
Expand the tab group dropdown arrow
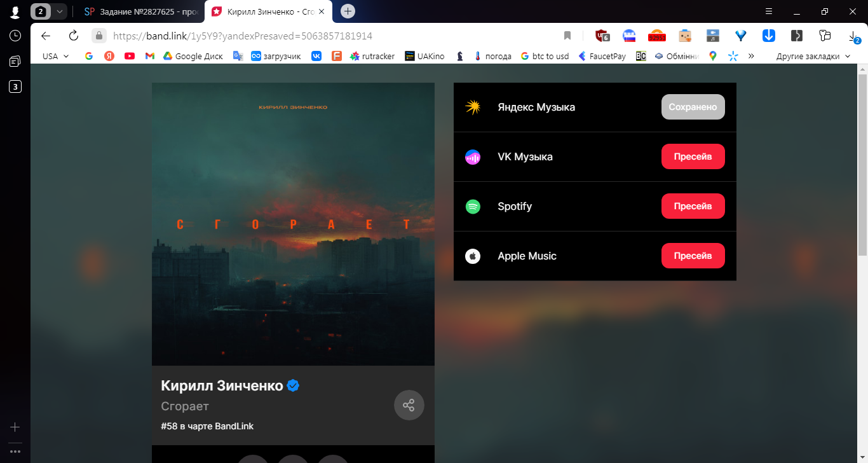point(59,11)
